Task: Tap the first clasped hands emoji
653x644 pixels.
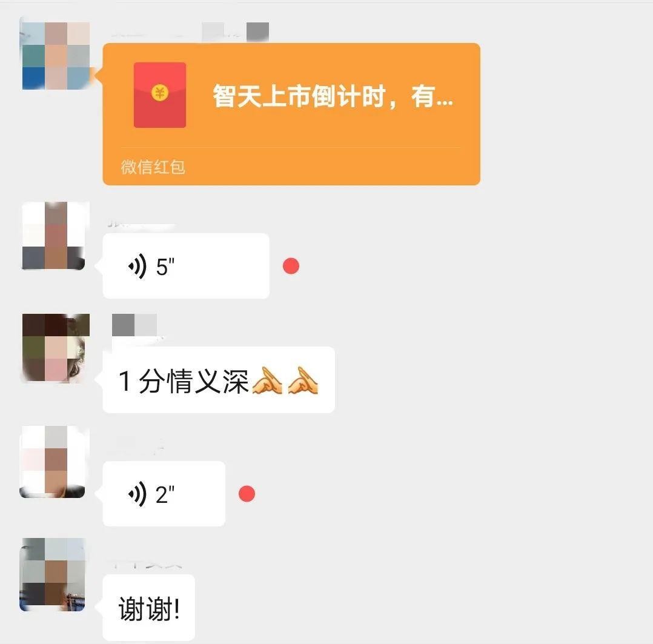Action: point(267,380)
